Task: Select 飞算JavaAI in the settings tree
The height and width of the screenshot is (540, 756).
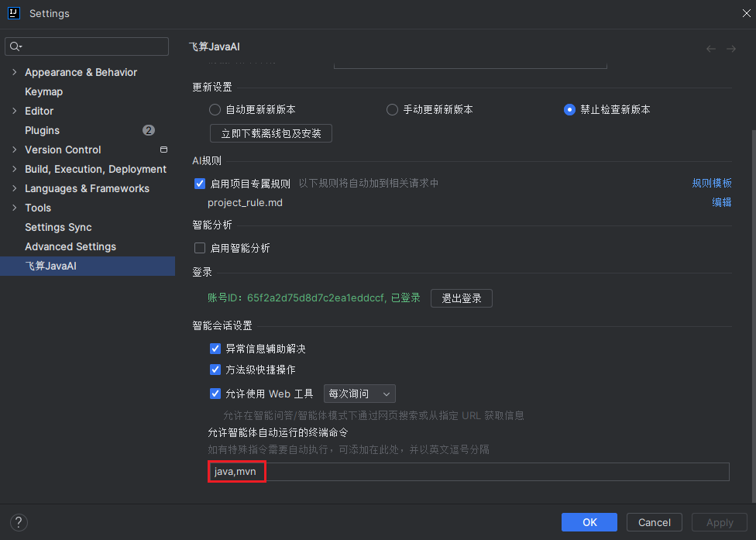Action: 88,267
